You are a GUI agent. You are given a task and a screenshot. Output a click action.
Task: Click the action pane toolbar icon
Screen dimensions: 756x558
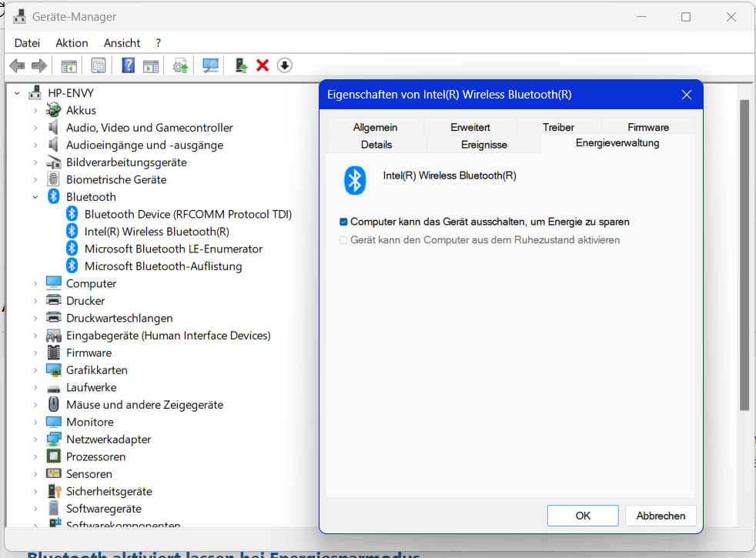click(x=151, y=65)
